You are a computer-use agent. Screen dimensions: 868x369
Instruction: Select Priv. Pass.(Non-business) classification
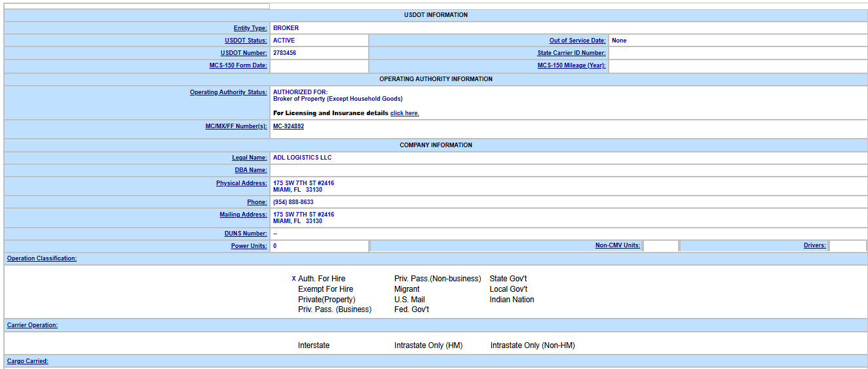pos(438,279)
